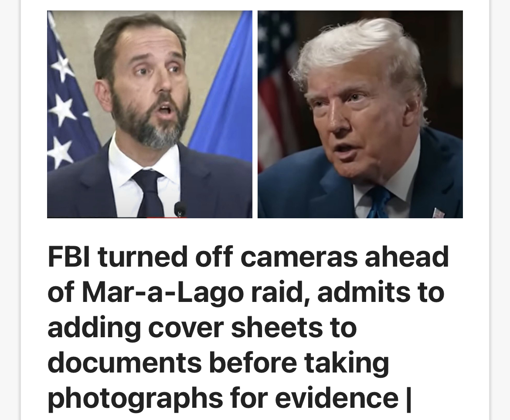
Task: Click the headline line 'FBI turned off cameras ahead'
Action: point(248,257)
